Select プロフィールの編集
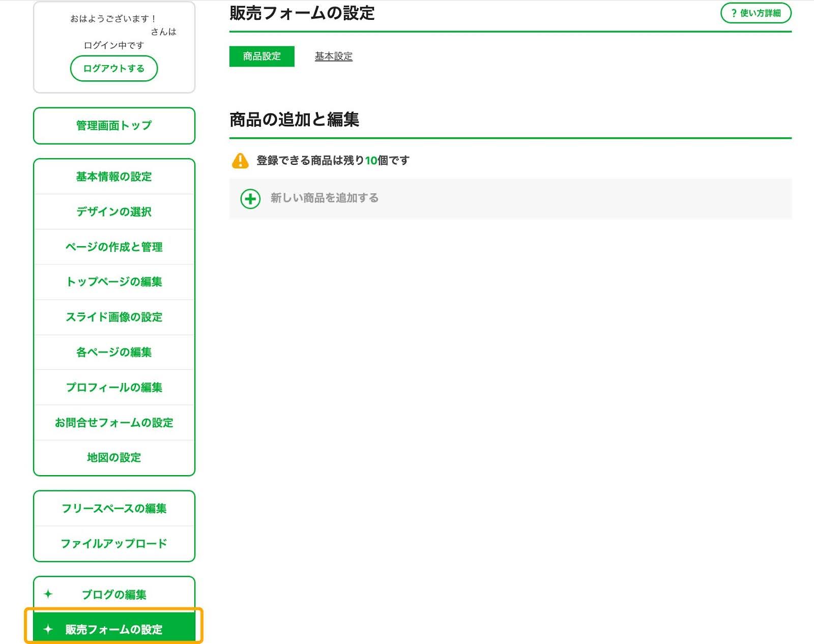The width and height of the screenshot is (814, 644). (114, 387)
